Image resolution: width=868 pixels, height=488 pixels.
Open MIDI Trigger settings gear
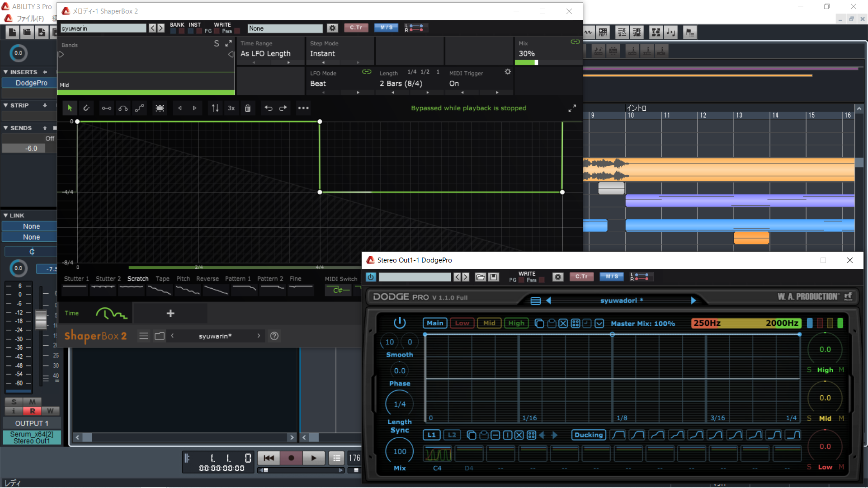[508, 72]
